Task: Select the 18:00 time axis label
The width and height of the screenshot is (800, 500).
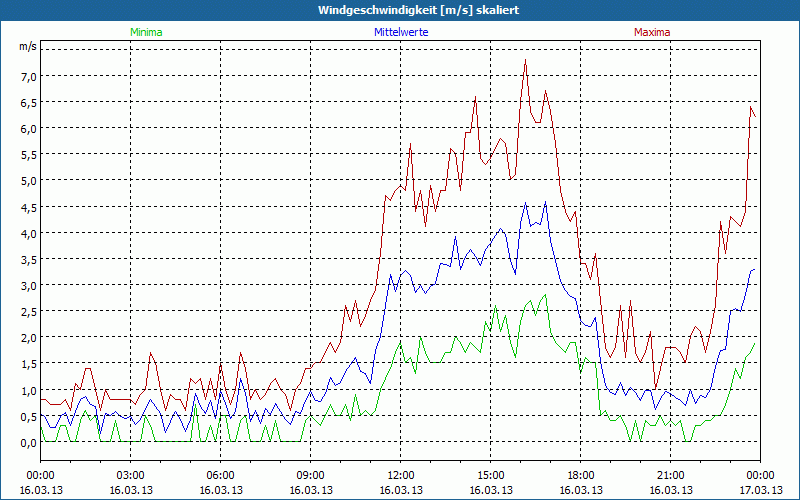Action: (x=581, y=475)
